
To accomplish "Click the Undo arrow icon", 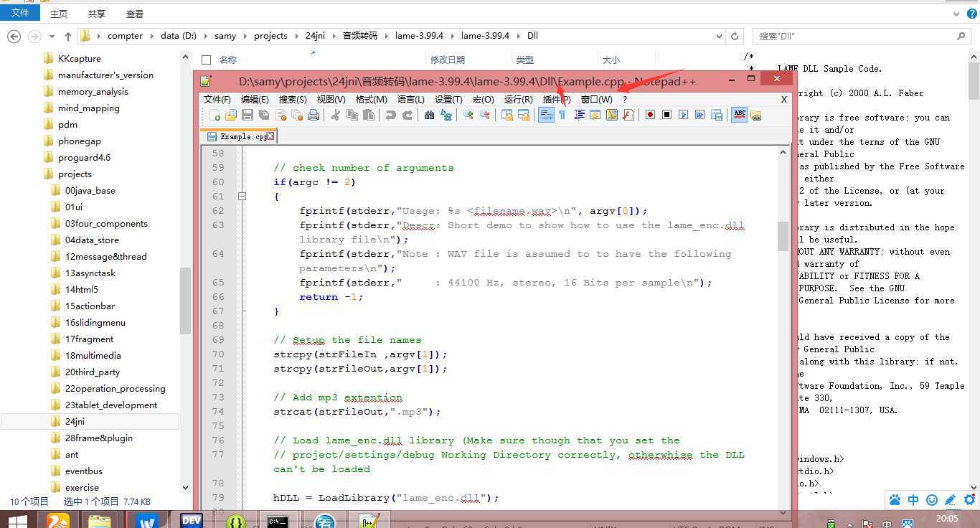I will (x=390, y=115).
